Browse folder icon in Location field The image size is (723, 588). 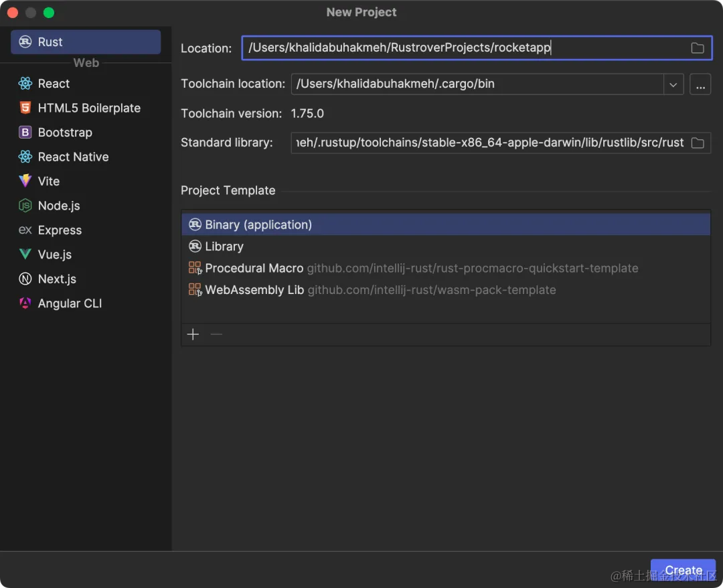[x=697, y=48]
